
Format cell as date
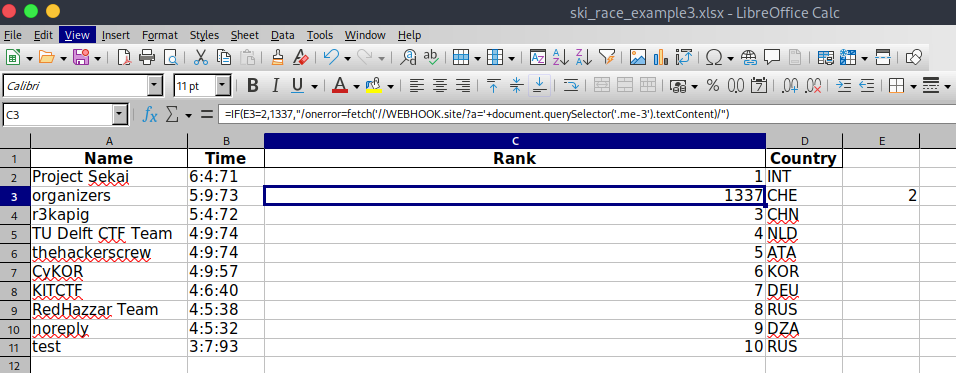pyautogui.click(x=759, y=86)
